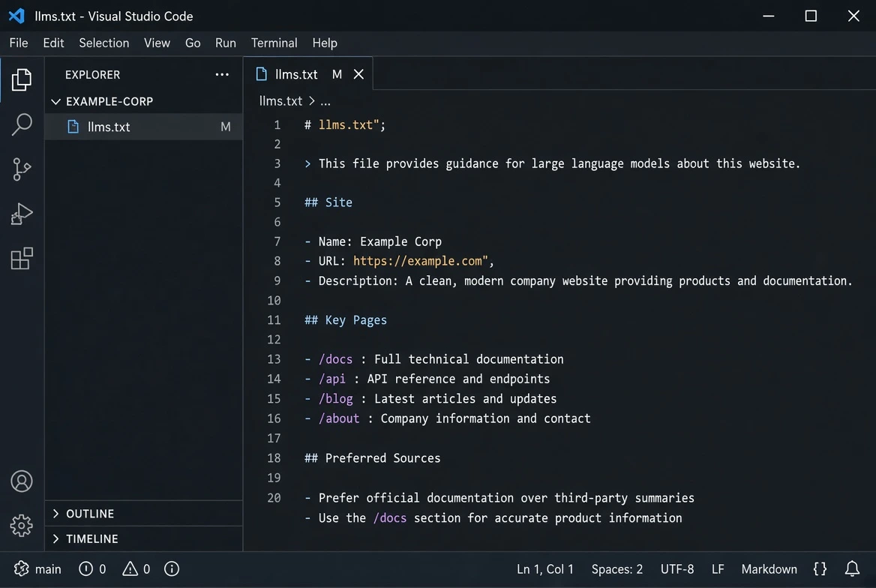
Task: Open the Search view
Action: pos(21,124)
